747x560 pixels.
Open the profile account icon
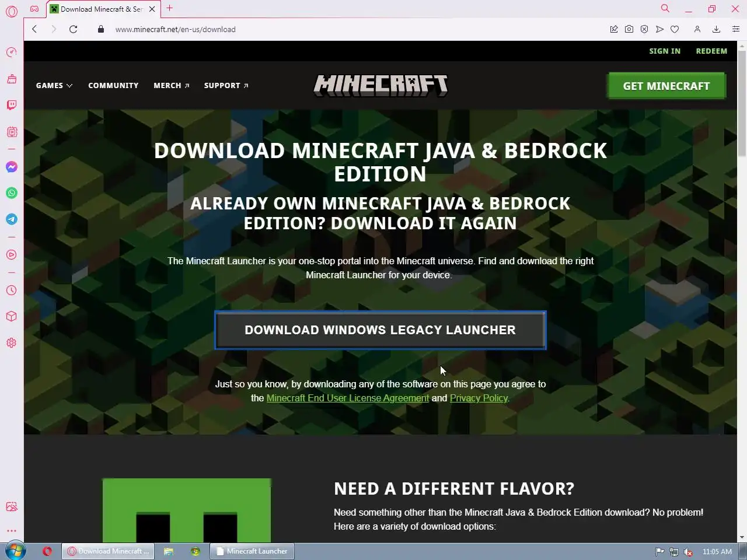(697, 29)
